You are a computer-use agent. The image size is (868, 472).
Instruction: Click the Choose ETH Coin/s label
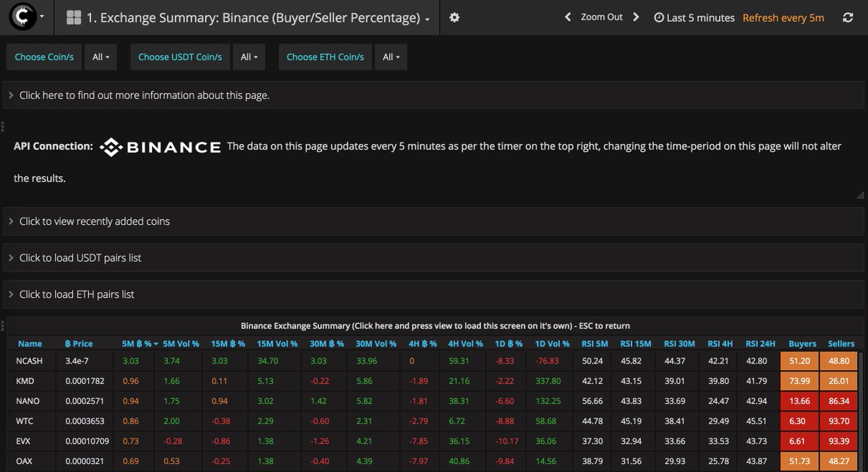[325, 57]
